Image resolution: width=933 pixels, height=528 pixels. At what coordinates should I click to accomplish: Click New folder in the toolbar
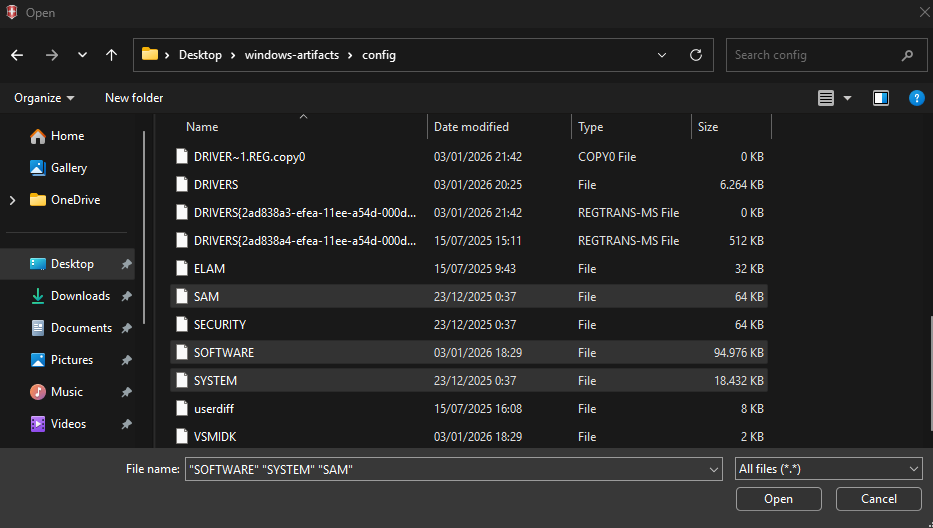coord(134,98)
